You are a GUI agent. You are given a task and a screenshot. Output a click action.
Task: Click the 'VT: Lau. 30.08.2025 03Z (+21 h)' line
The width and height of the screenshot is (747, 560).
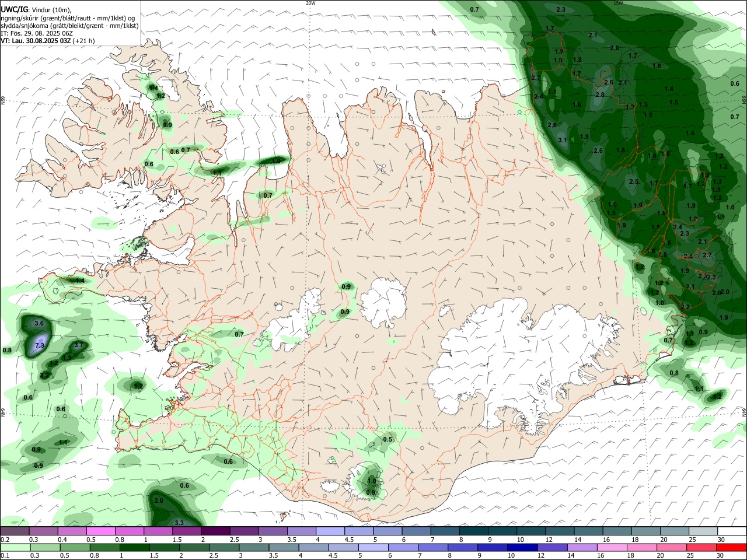tap(47, 41)
